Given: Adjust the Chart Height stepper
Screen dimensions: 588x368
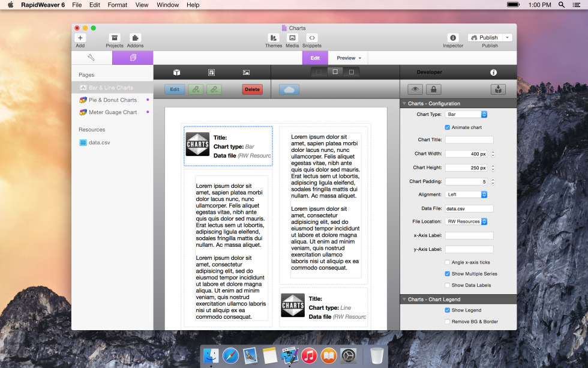Looking at the screenshot, I should point(493,167).
